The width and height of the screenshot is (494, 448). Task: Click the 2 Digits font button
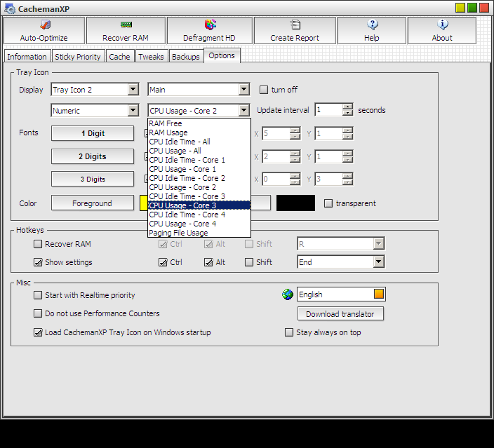(x=92, y=156)
